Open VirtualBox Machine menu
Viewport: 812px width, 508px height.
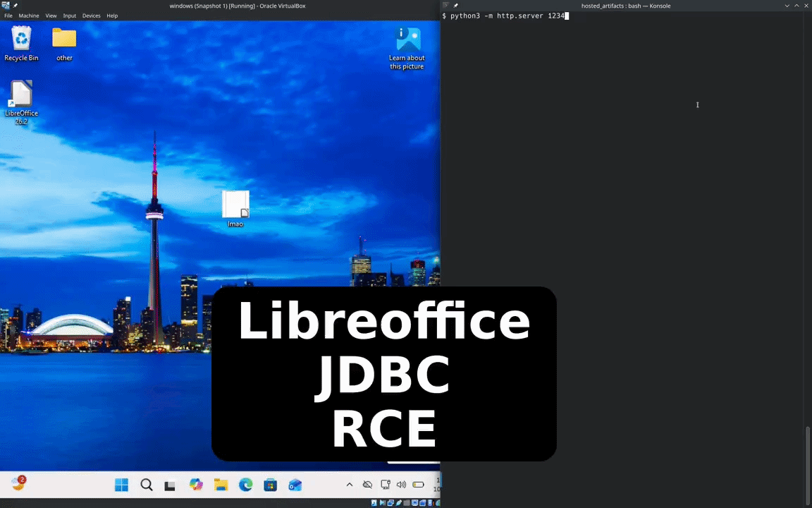point(29,16)
